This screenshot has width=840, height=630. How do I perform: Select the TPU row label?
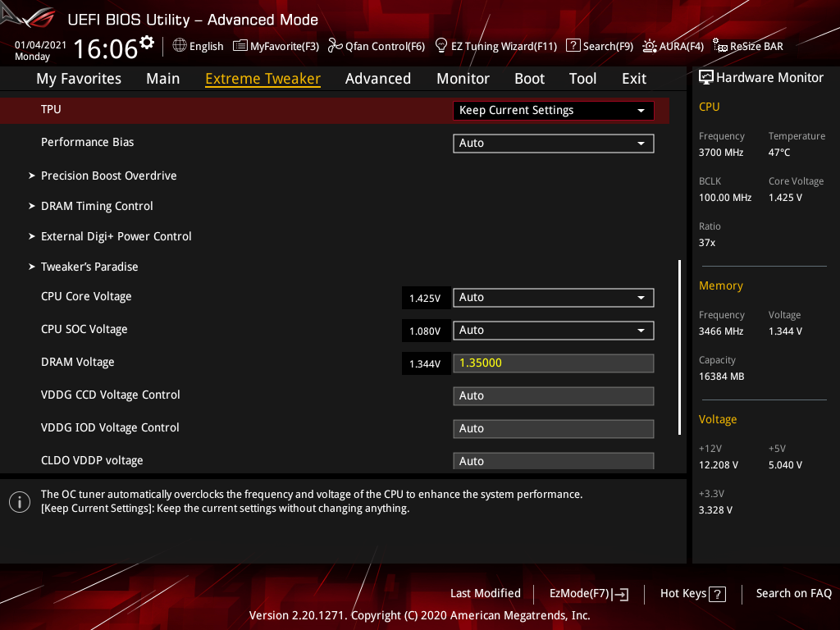[x=51, y=109]
